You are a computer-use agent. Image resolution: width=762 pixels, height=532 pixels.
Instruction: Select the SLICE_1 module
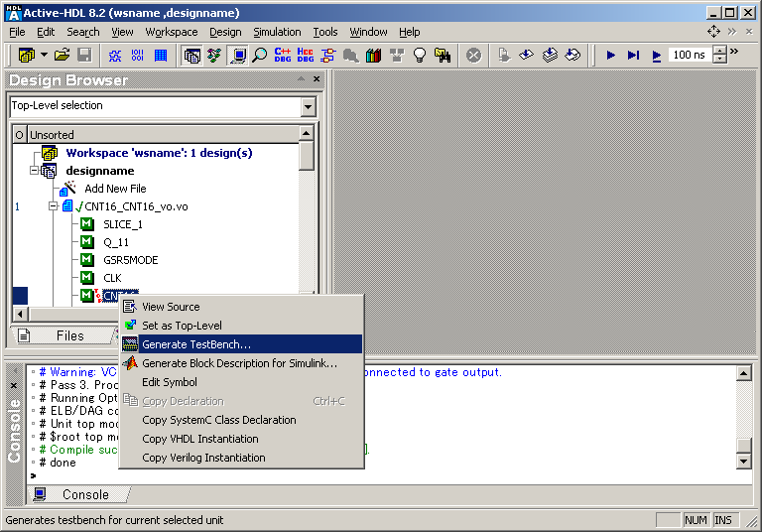[x=122, y=224]
